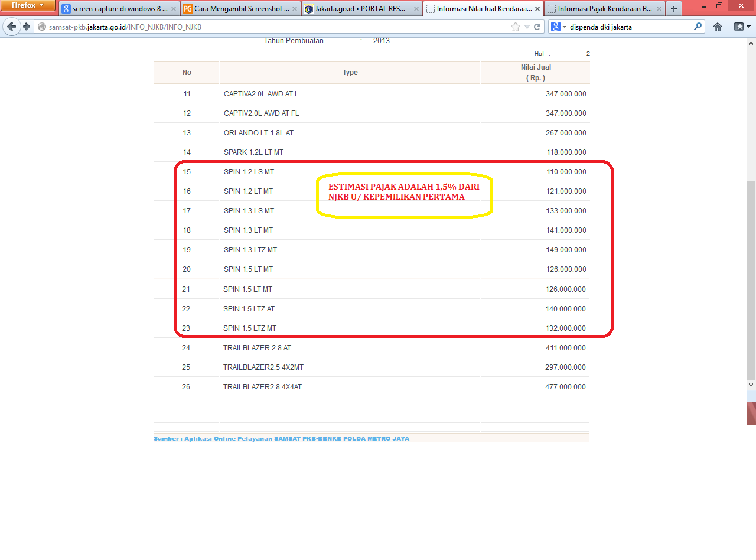Click the 'Sumber : Aplikasi Online Pelayanan SAMSAT' footer
Viewport: 756px width, 560px height.
pos(281,439)
